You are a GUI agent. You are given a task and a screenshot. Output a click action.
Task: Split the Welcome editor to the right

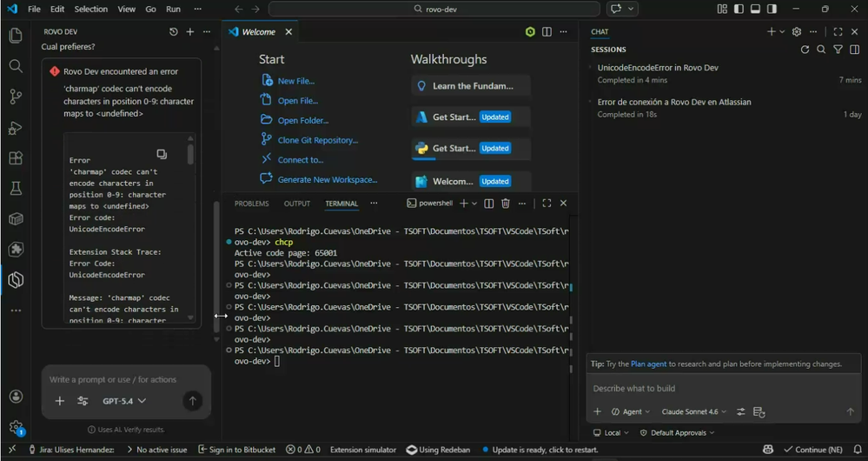[547, 32]
